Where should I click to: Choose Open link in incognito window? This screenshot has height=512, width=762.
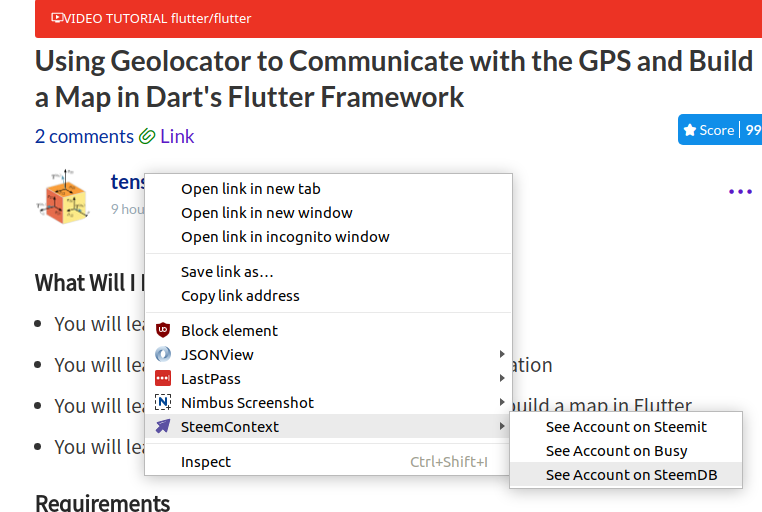pyautogui.click(x=328, y=237)
